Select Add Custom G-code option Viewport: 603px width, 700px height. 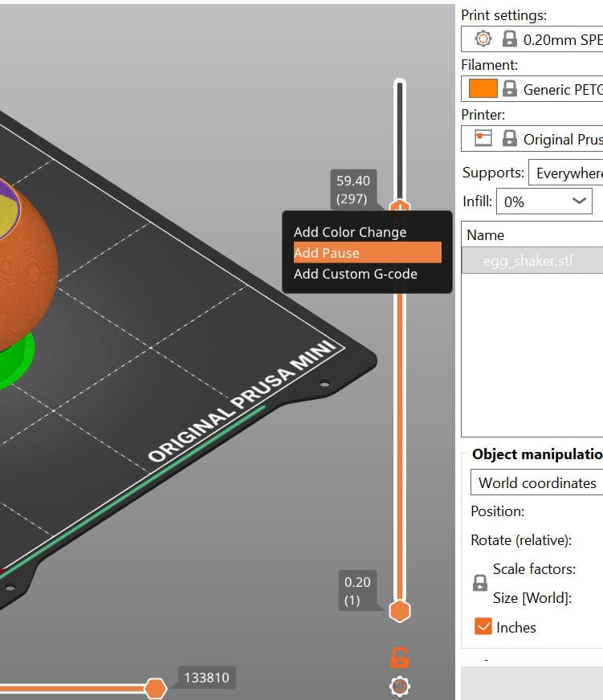tap(355, 274)
